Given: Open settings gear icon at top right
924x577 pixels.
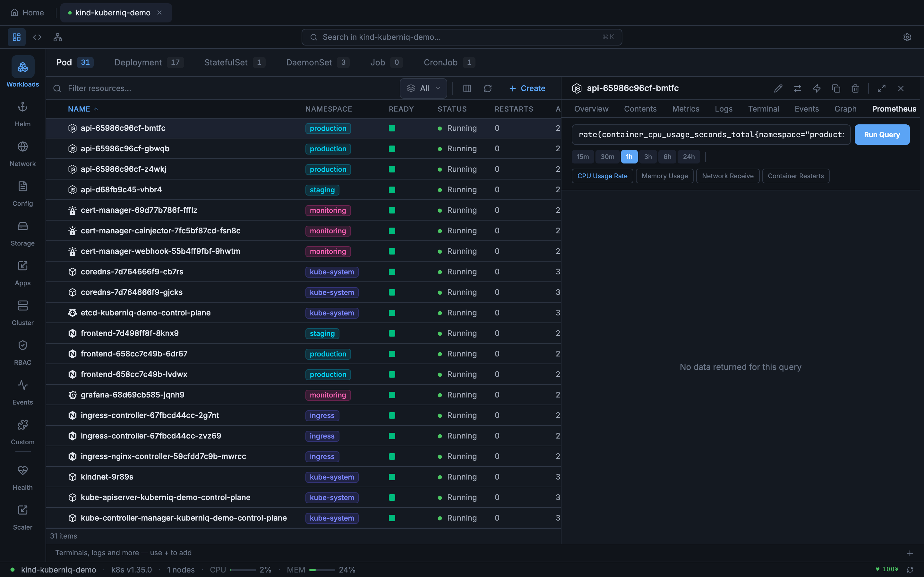Looking at the screenshot, I should [x=907, y=37].
